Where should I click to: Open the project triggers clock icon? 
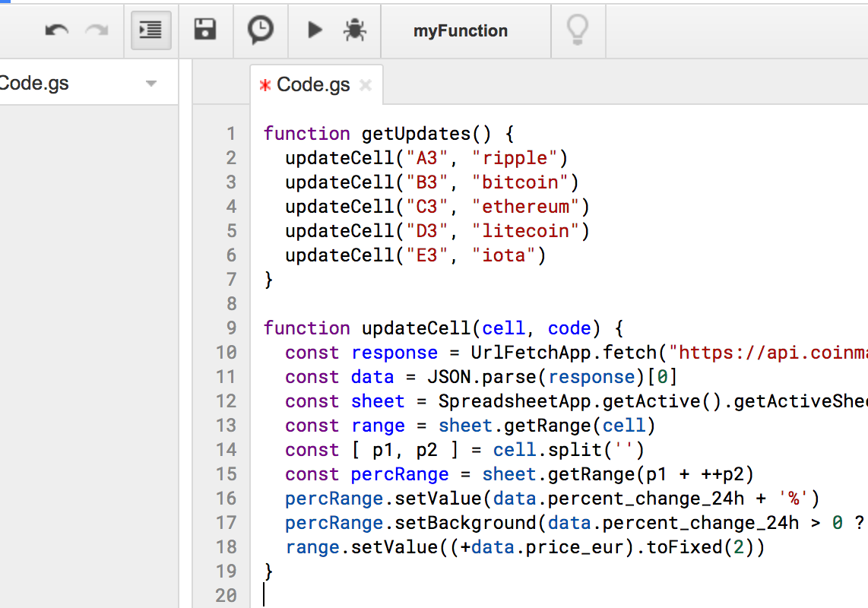[x=261, y=30]
